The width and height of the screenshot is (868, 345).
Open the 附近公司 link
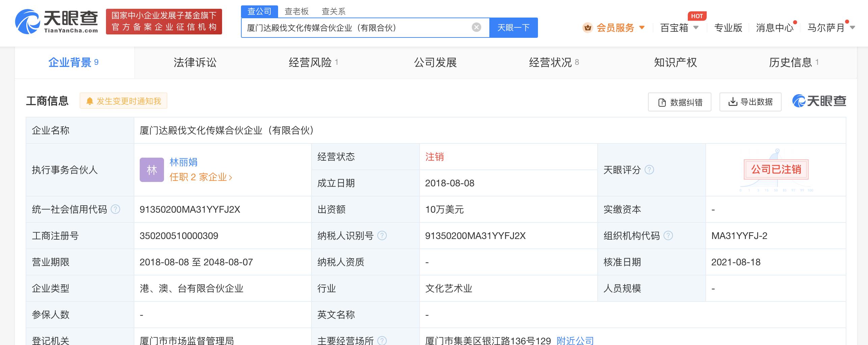tap(575, 340)
